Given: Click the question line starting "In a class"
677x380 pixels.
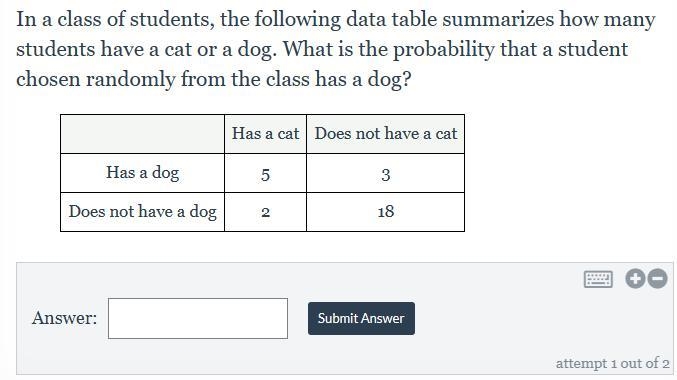Looking at the screenshot, I should pos(335,20).
